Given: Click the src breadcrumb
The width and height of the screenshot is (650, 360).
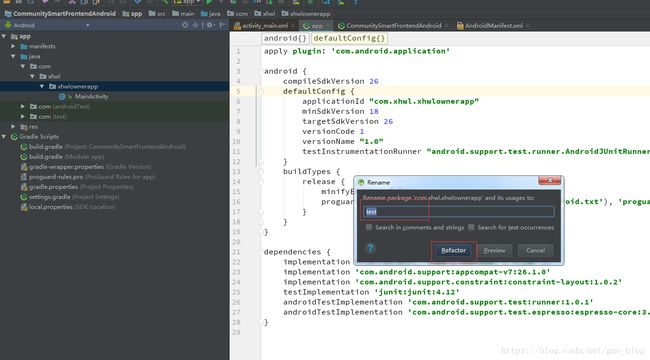Looking at the screenshot, I should click(157, 14).
